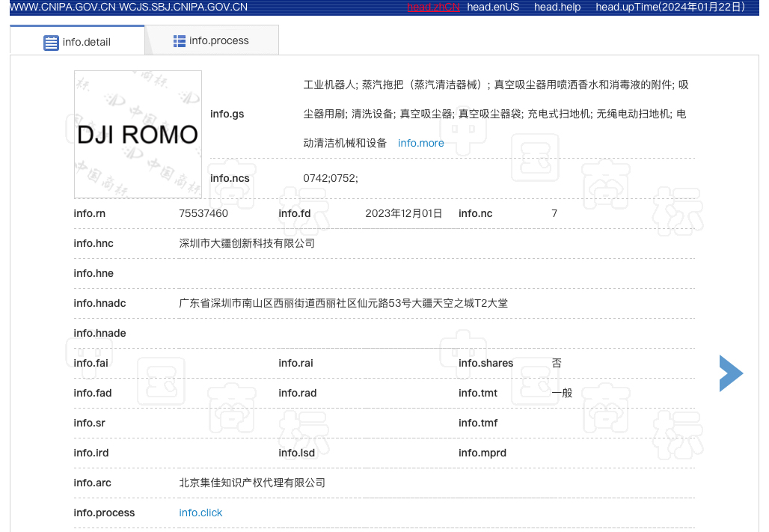769x532 pixels.
Task: Select the applicant address starting with 广东省深圳市
Action: [x=343, y=303]
